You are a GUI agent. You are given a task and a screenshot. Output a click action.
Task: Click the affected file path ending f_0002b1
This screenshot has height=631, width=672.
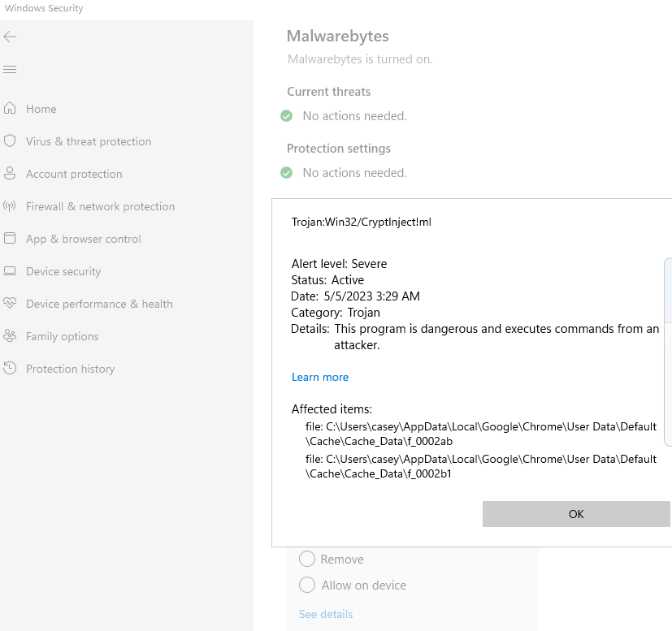click(x=481, y=466)
